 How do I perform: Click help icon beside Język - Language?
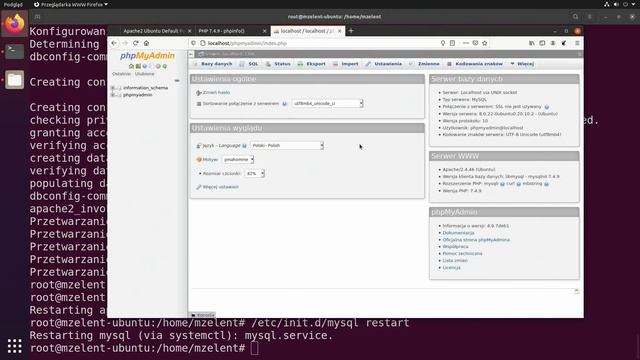[x=244, y=146]
